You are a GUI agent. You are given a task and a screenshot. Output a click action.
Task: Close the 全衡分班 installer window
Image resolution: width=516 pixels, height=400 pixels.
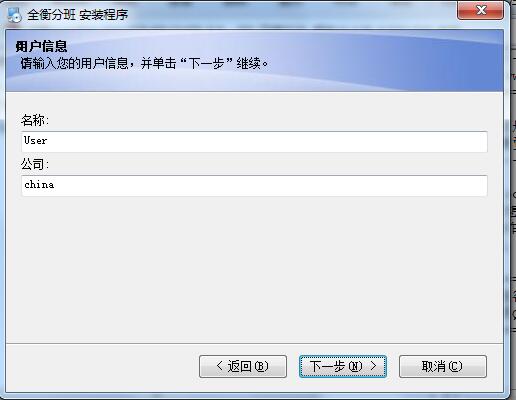480,10
